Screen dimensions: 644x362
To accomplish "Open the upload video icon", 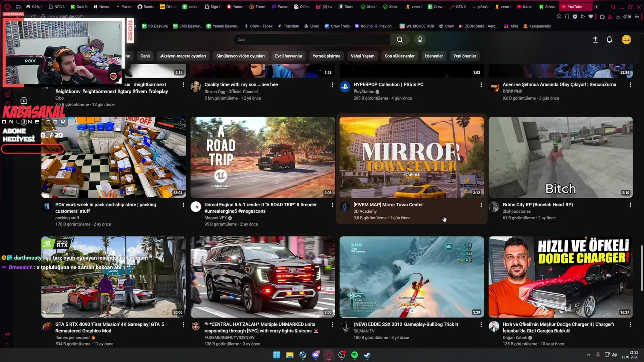I will point(595,40).
